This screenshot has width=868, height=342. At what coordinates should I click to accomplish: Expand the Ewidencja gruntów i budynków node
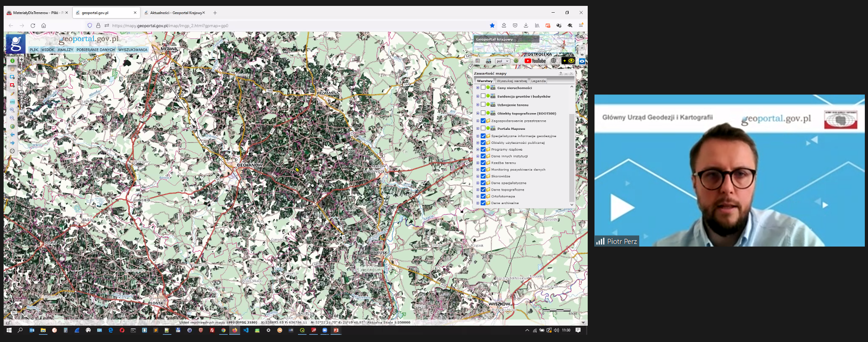tap(477, 96)
